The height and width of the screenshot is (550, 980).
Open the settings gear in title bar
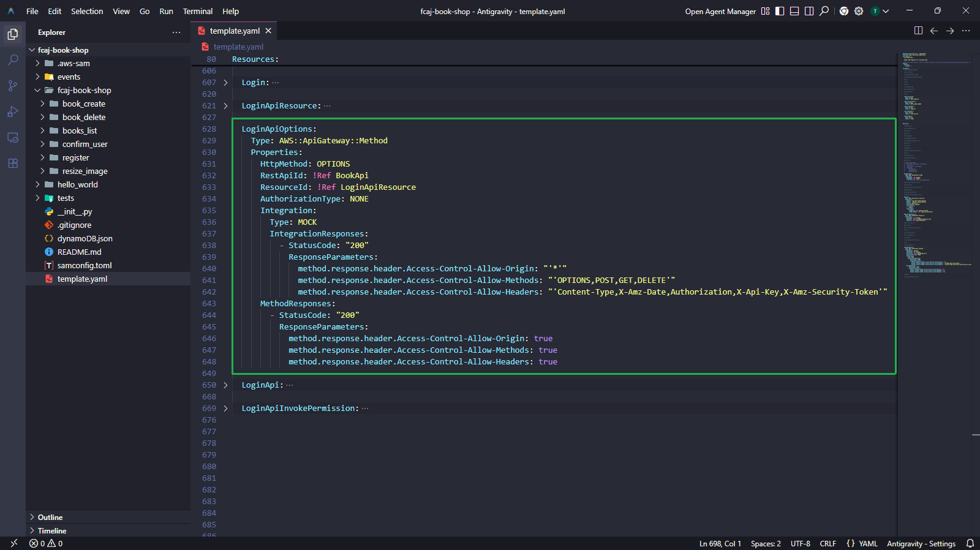tap(859, 11)
